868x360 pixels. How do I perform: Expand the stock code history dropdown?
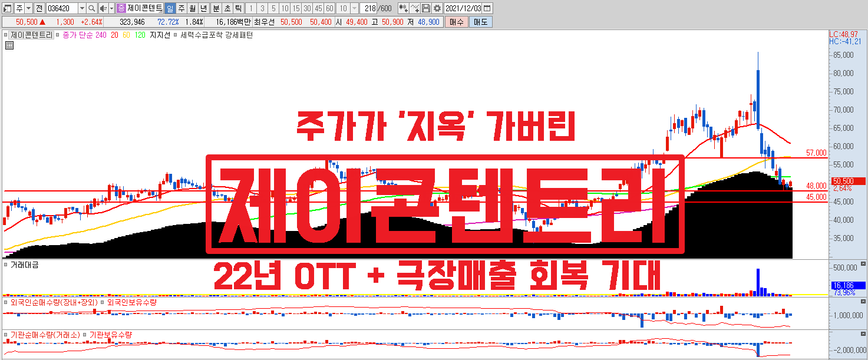[82, 8]
